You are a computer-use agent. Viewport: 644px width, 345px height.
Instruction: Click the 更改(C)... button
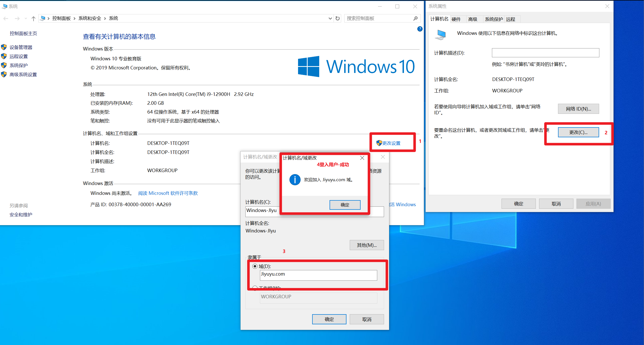578,132
